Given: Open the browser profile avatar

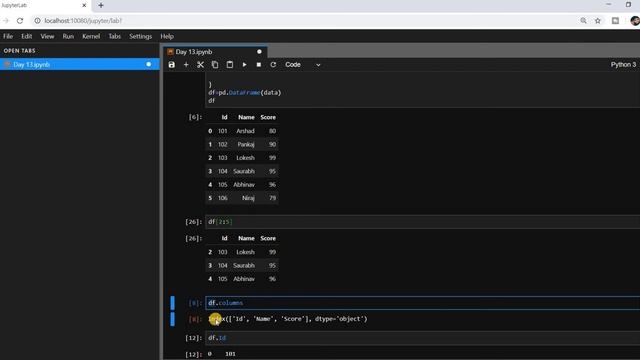Looking at the screenshot, I should 635,20.
